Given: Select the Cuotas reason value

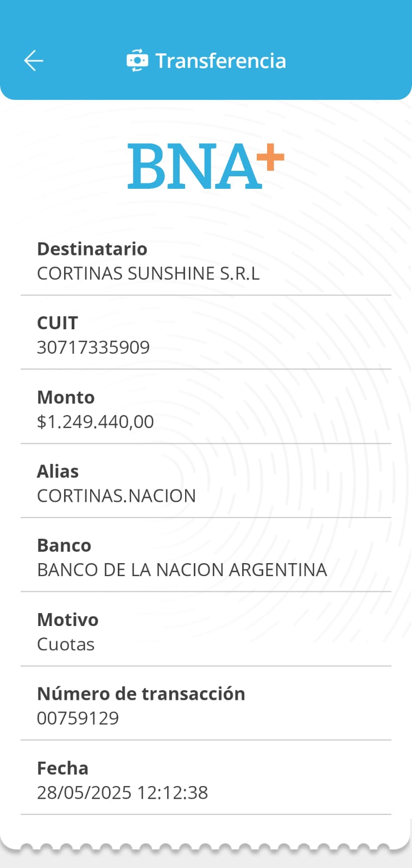Looking at the screenshot, I should 66,644.
